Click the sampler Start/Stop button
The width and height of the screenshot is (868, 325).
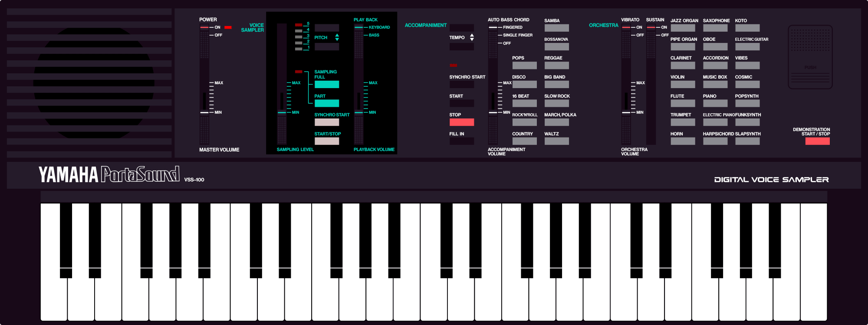(327, 141)
